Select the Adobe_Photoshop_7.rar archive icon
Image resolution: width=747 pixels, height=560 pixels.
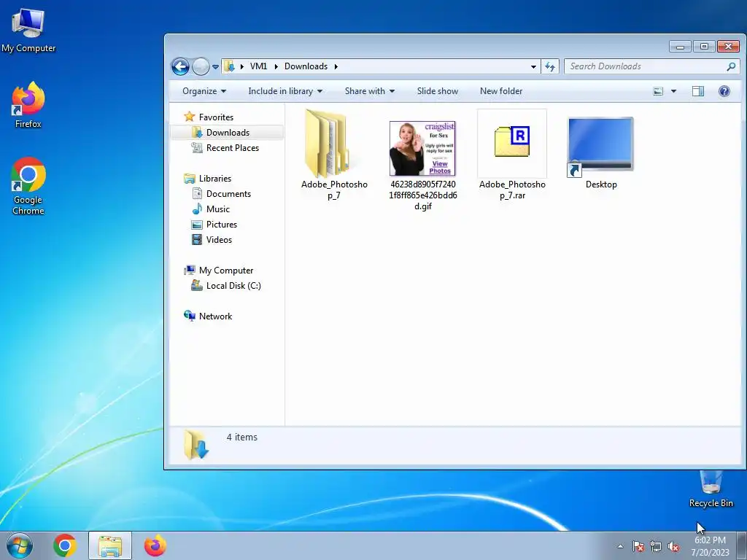click(x=512, y=142)
